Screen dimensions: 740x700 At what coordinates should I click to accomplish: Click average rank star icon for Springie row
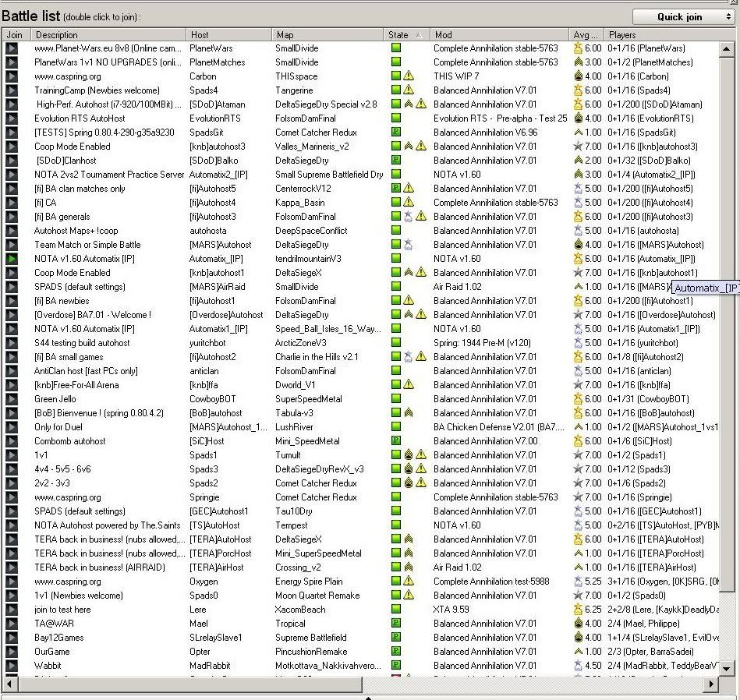tap(578, 497)
